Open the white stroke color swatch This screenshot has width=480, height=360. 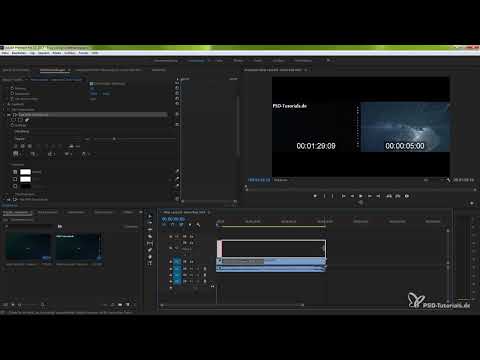[x=25, y=179]
